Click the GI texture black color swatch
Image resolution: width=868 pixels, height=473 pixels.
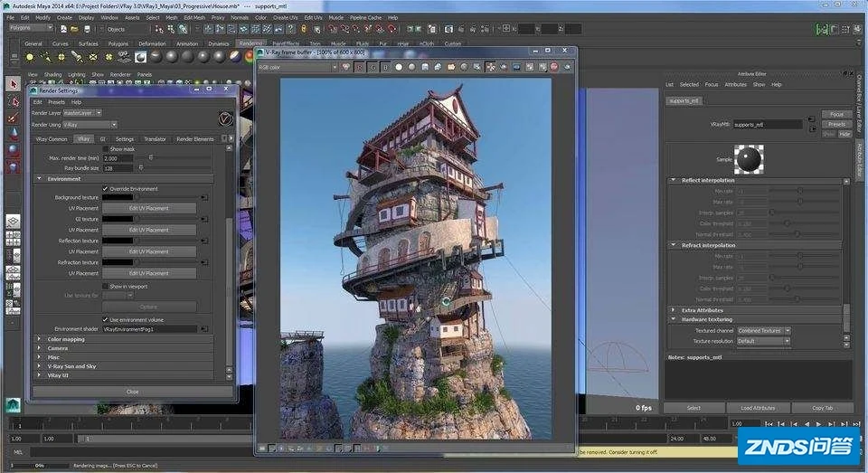(118, 219)
